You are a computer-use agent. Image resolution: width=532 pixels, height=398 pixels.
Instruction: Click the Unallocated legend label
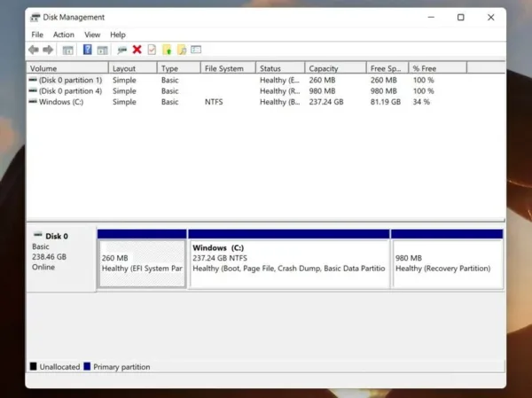pyautogui.click(x=59, y=367)
